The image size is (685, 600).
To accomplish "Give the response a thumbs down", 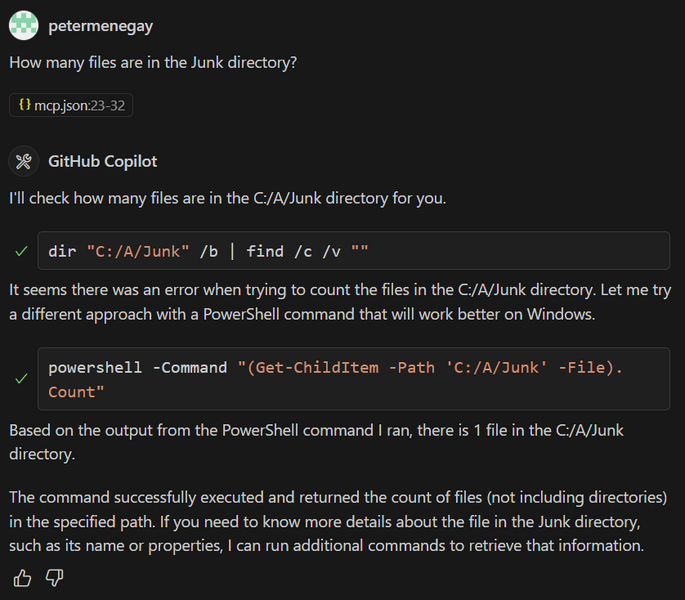I will point(55,578).
